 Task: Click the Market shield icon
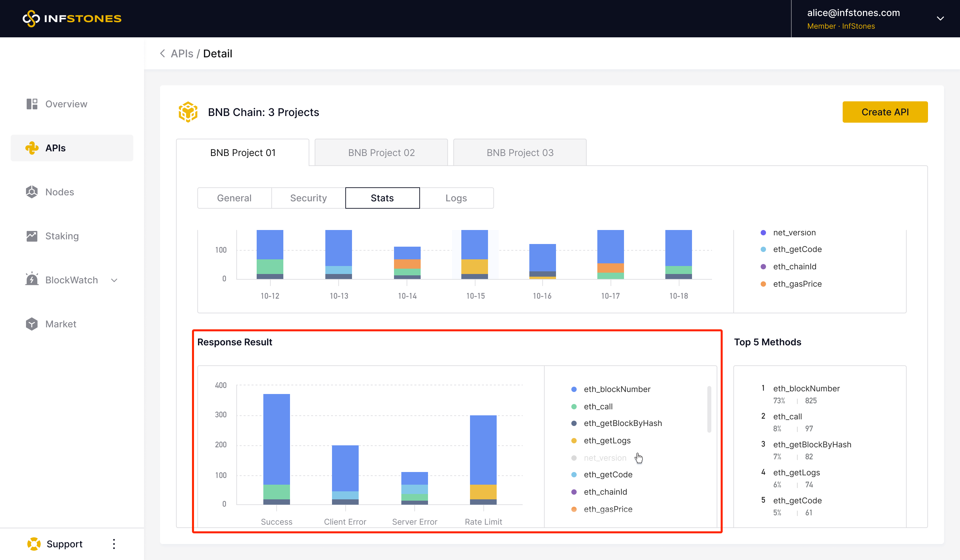[32, 324]
